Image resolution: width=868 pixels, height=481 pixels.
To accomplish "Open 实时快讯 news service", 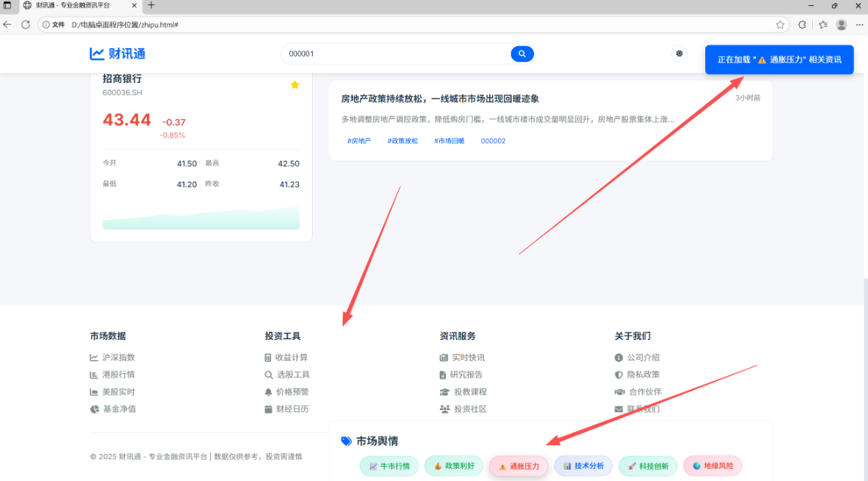I will (x=467, y=357).
